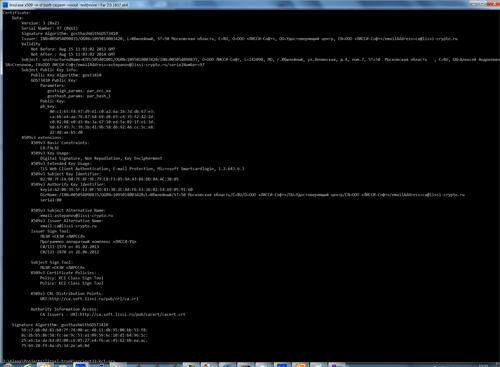Open the Windows Explorer folder taskbar icon
The image size is (500, 367).
click(x=45, y=365)
